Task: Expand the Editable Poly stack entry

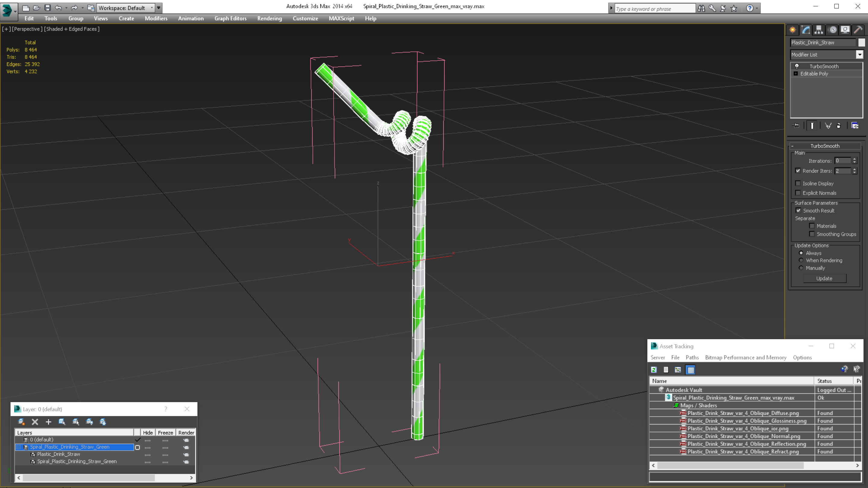Action: point(796,74)
